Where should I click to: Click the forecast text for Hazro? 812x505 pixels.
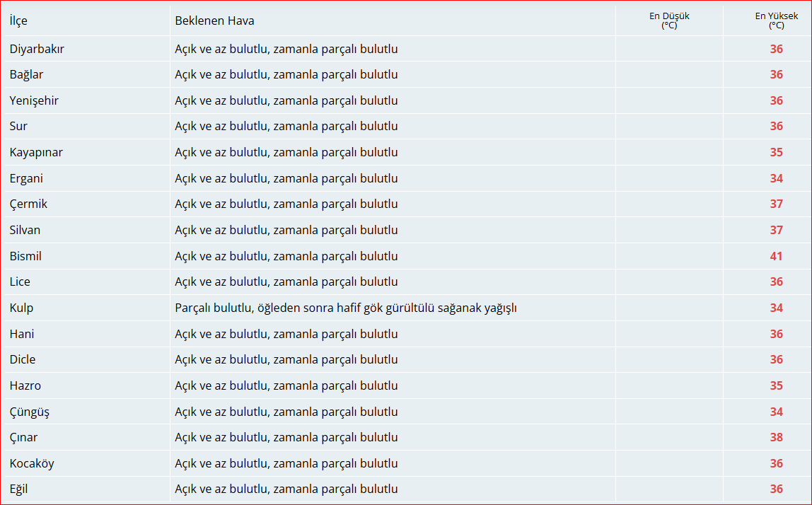[286, 385]
